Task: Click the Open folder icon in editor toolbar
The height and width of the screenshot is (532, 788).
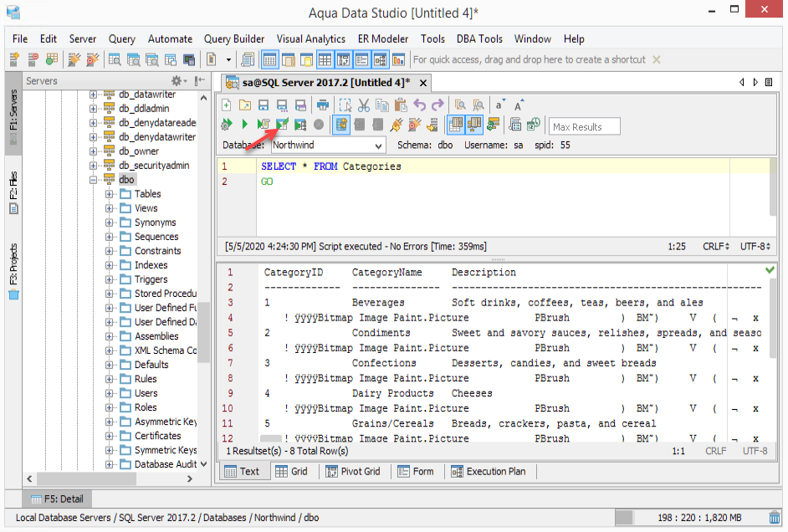Action: click(x=244, y=105)
